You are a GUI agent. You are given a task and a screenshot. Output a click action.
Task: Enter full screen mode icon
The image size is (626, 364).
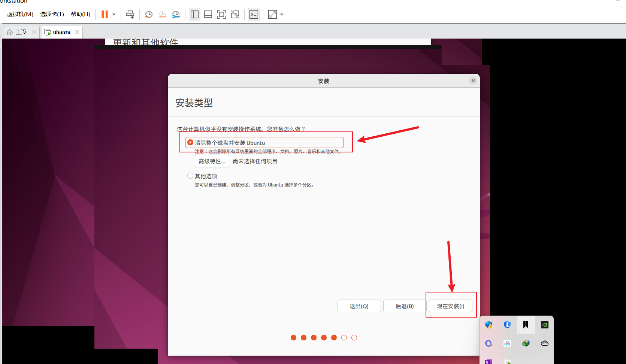[x=221, y=15]
